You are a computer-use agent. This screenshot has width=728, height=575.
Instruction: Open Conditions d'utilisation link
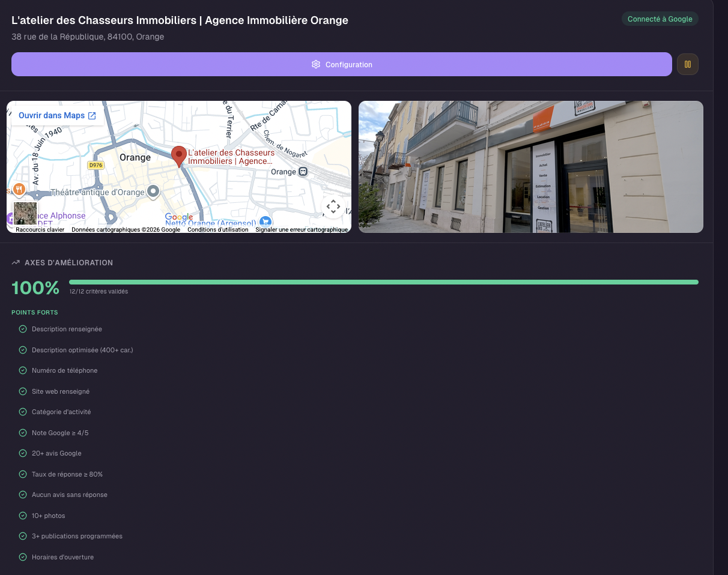(218, 229)
